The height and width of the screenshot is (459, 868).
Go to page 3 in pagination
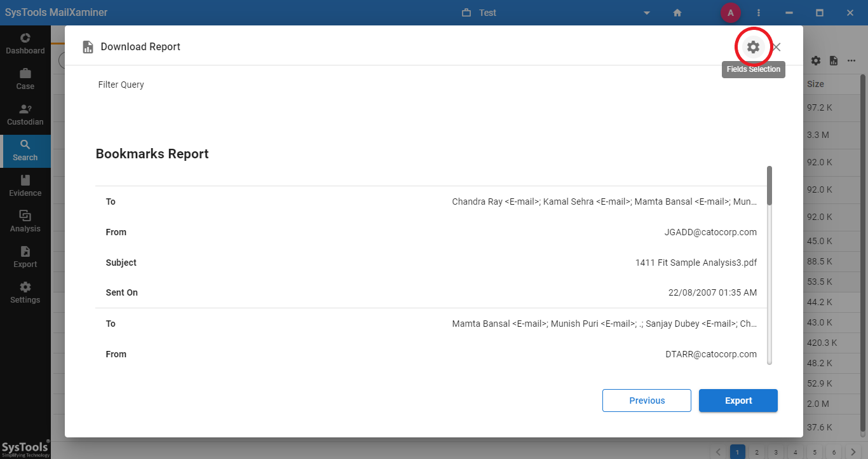pos(776,452)
